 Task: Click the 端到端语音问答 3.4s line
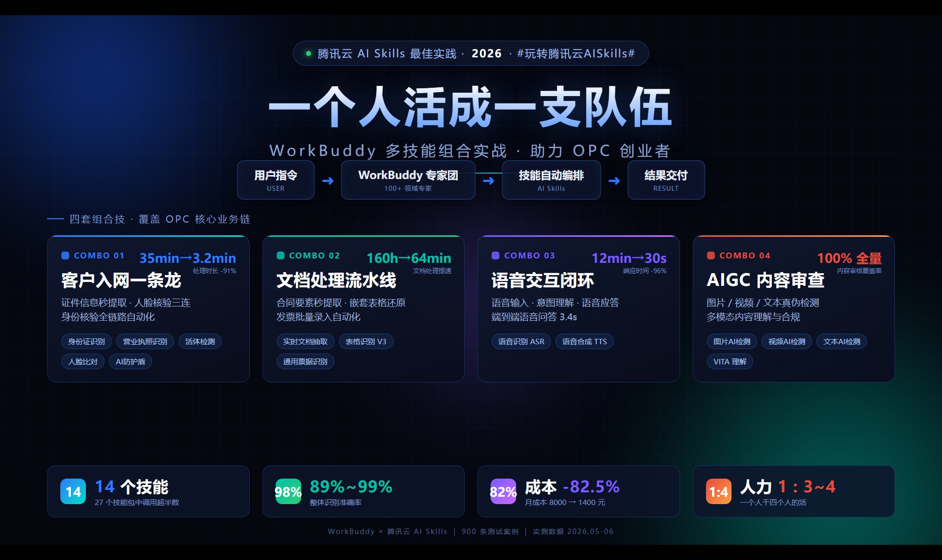pos(534,317)
